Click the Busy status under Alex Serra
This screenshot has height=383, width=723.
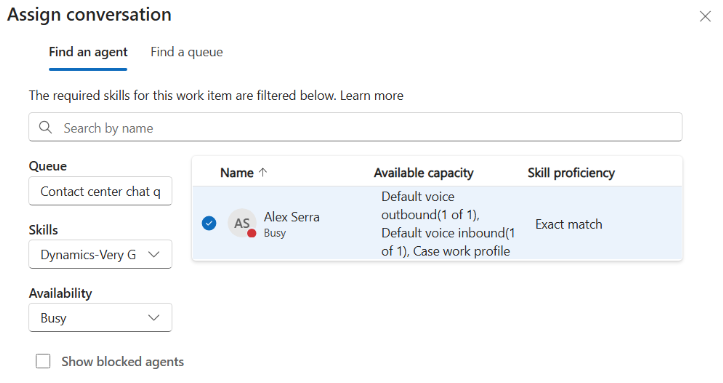275,233
